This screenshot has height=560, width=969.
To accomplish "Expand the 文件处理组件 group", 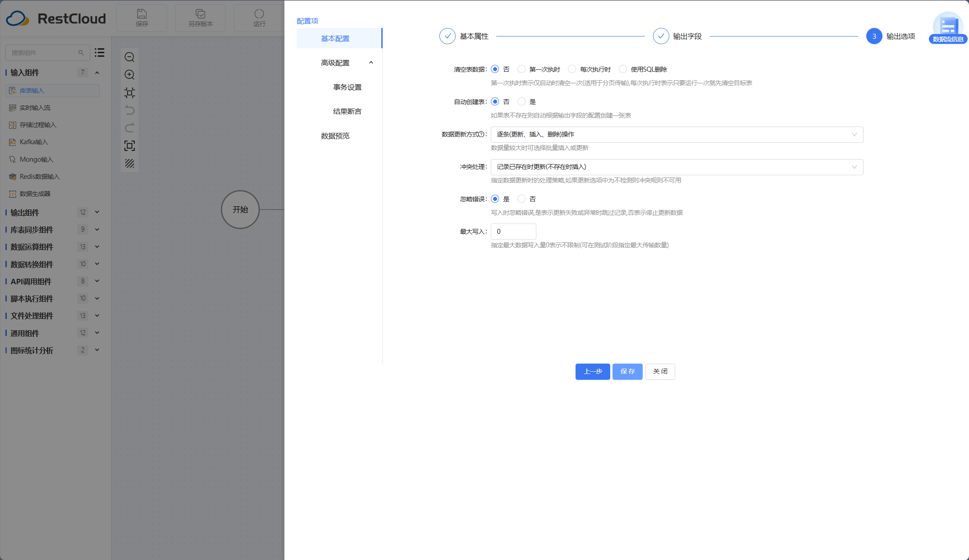I will [97, 316].
